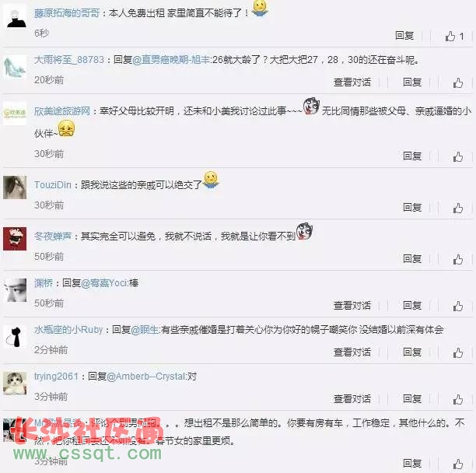Like 渊桥's reply comment
Image resolution: width=476 pixels, height=473 pixels.
[x=458, y=306]
